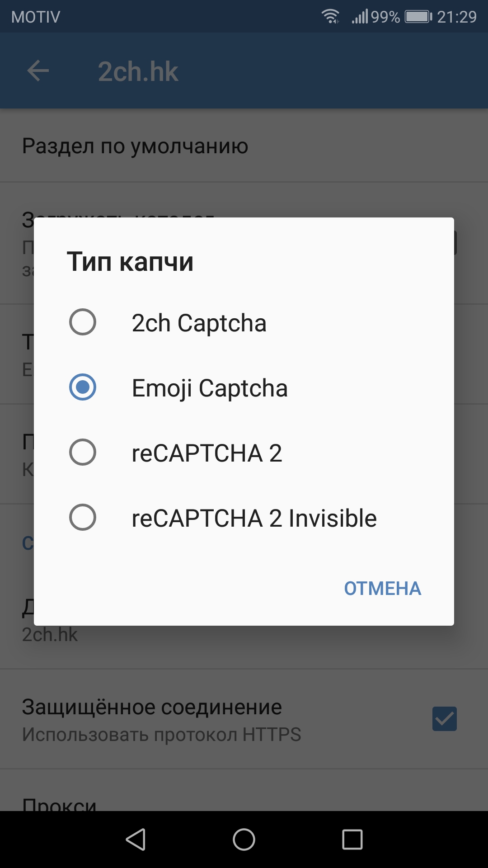Select the 2ch Captcha radio button
488x868 pixels.
pos(83,322)
